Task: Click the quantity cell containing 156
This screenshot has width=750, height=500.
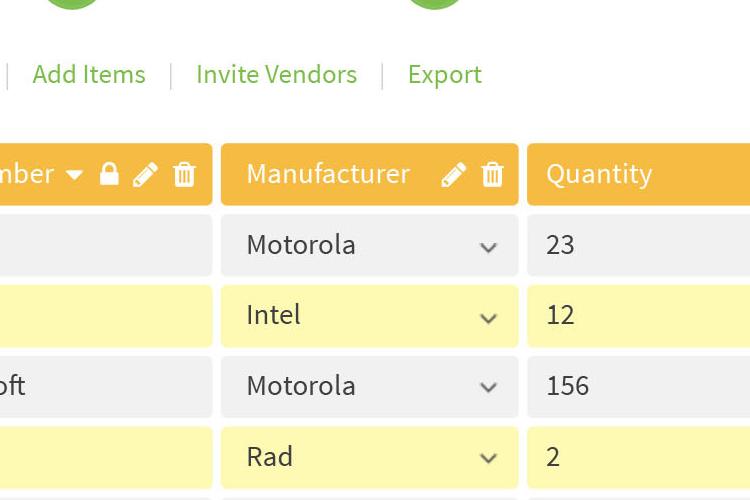Action: (x=639, y=387)
